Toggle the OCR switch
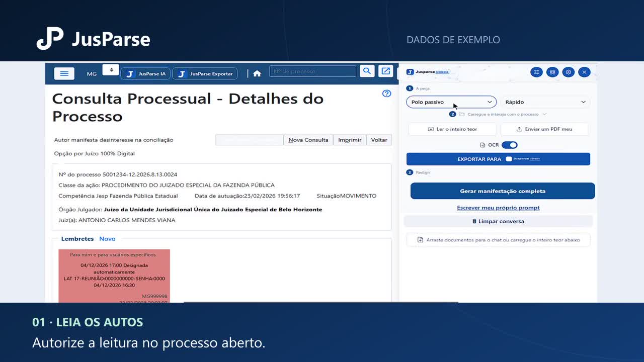The height and width of the screenshot is (362, 644). (x=510, y=145)
